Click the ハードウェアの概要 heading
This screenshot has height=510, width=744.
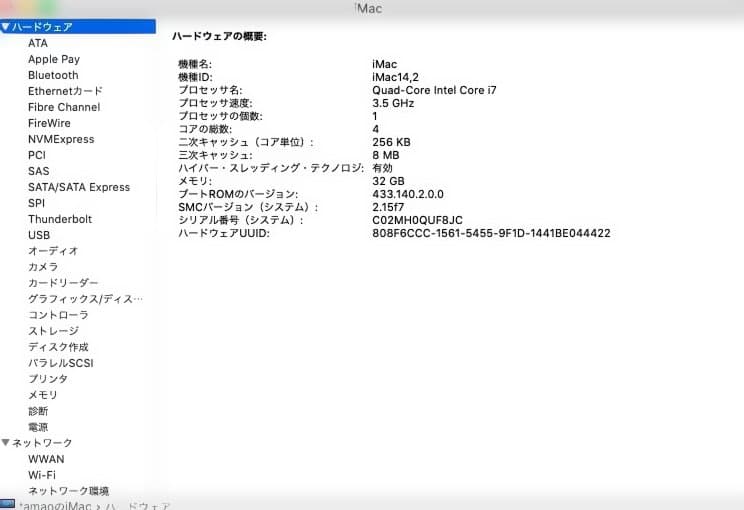pyautogui.click(x=219, y=36)
